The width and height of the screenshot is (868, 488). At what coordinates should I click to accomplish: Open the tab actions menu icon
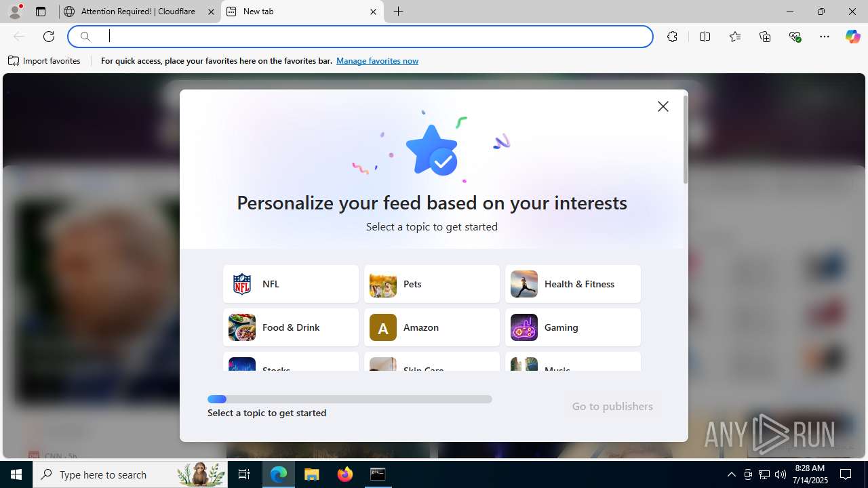(x=41, y=12)
